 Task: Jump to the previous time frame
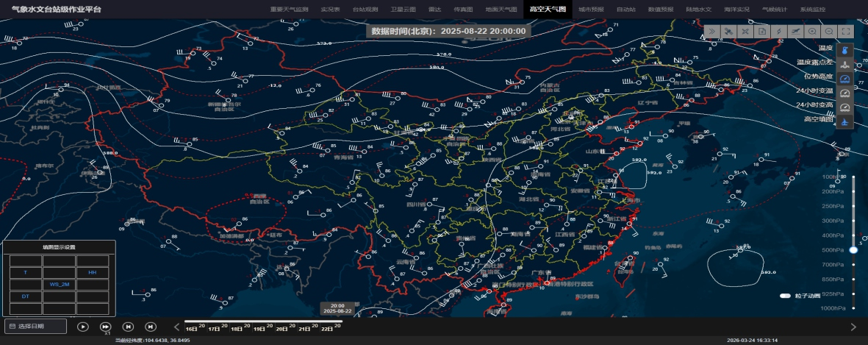[x=127, y=327]
